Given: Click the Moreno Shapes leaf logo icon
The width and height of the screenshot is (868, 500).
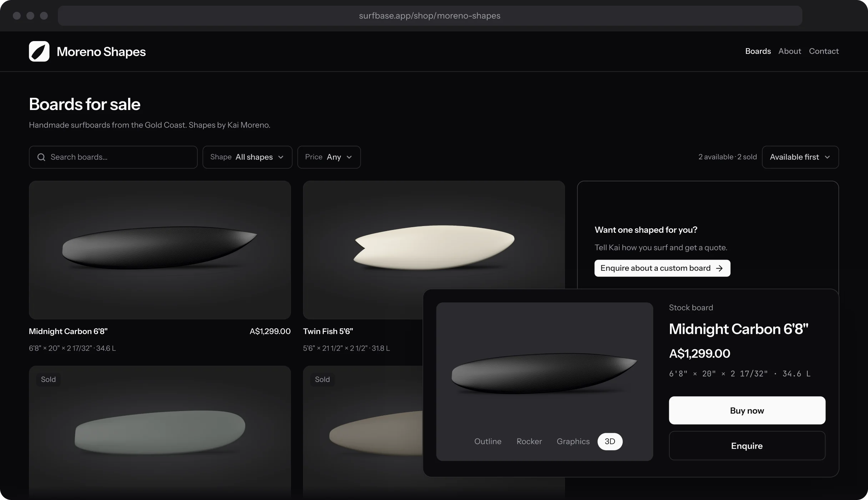Looking at the screenshot, I should (x=39, y=51).
